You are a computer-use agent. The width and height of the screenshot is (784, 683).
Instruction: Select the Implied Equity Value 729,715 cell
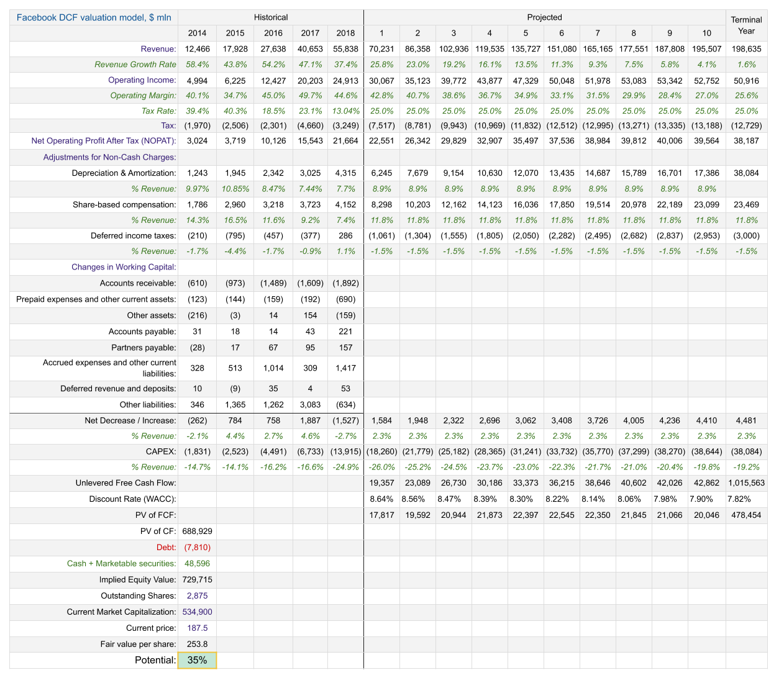pos(198,579)
